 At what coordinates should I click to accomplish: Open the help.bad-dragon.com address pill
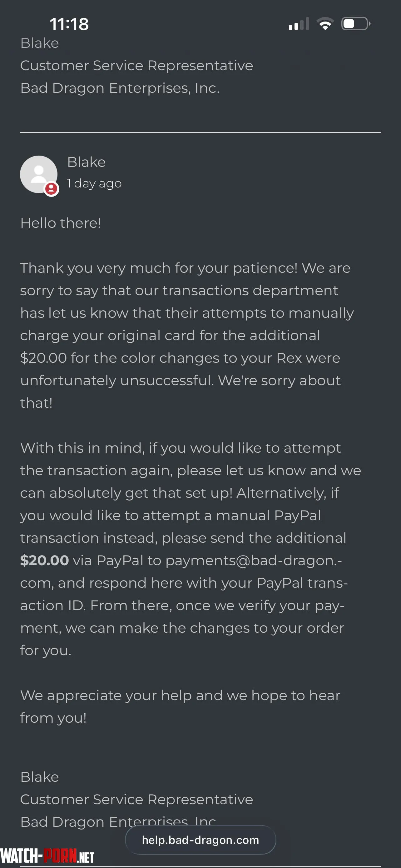[x=200, y=840]
